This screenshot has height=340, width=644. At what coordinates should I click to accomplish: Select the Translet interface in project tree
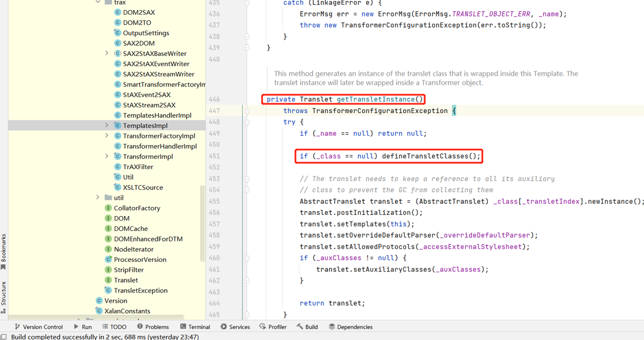point(126,280)
